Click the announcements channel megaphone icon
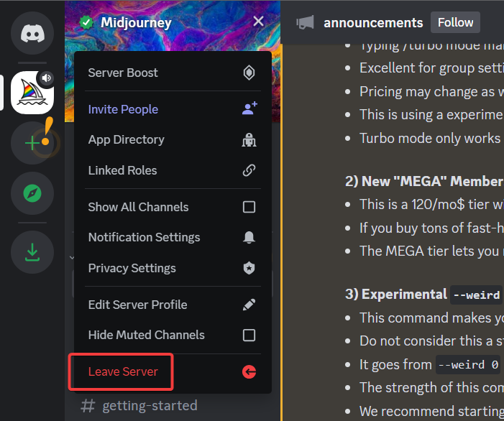Image resolution: width=504 pixels, height=421 pixels. (x=305, y=23)
